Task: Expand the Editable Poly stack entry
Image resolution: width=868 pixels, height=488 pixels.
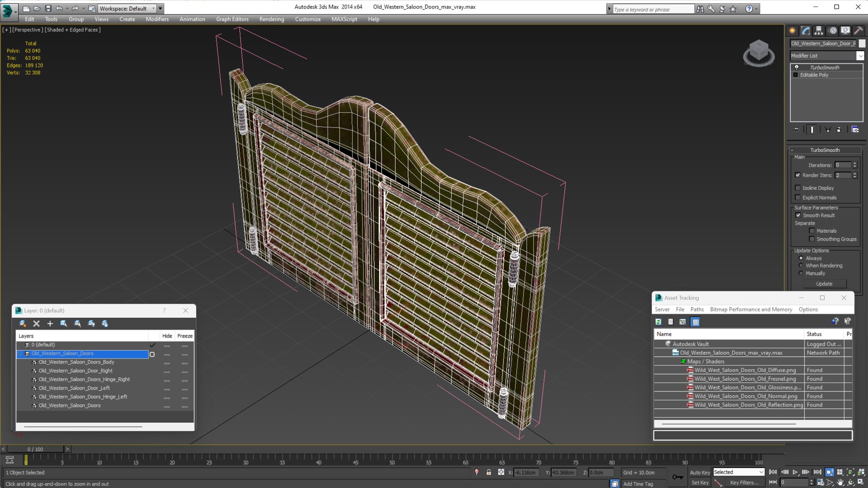Action: click(x=795, y=75)
